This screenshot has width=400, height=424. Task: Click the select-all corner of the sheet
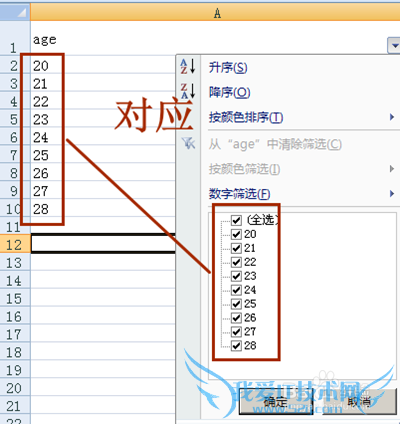click(x=15, y=12)
